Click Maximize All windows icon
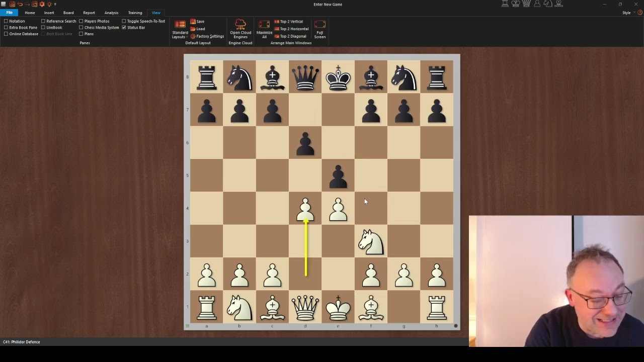The height and width of the screenshot is (362, 644). coord(264,24)
